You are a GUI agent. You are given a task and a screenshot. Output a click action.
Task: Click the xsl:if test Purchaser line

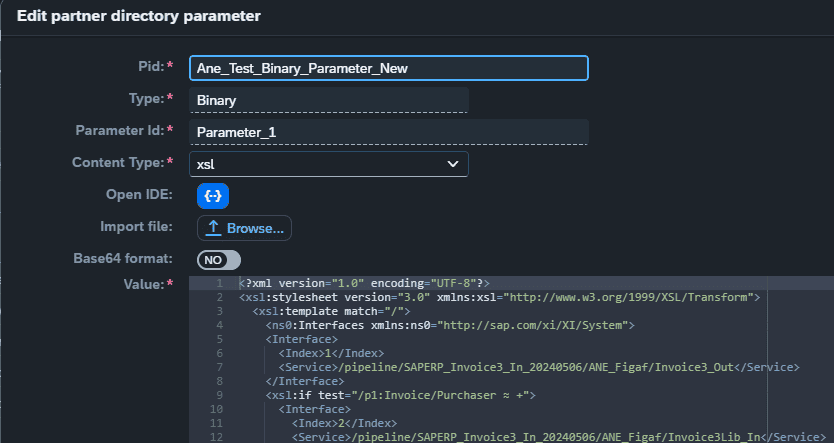click(x=401, y=395)
